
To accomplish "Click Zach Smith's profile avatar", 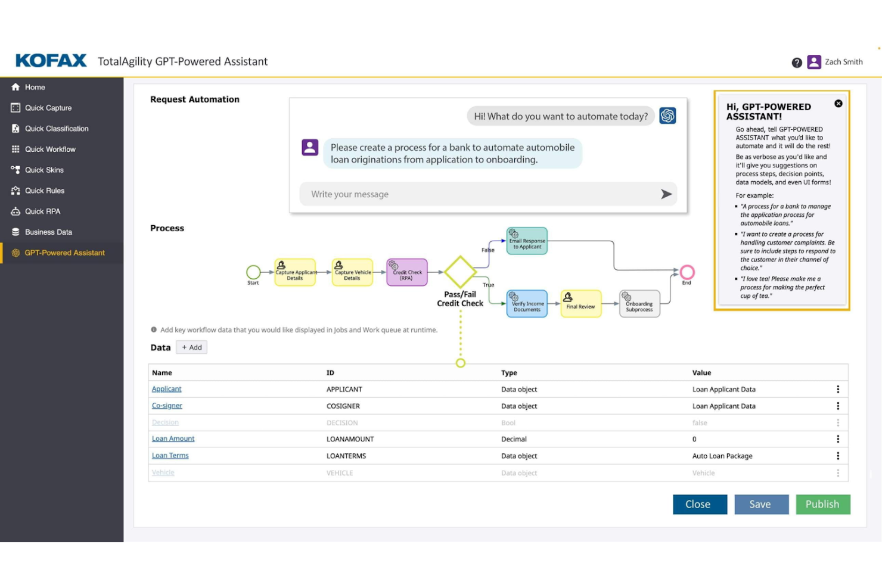I will tap(814, 62).
